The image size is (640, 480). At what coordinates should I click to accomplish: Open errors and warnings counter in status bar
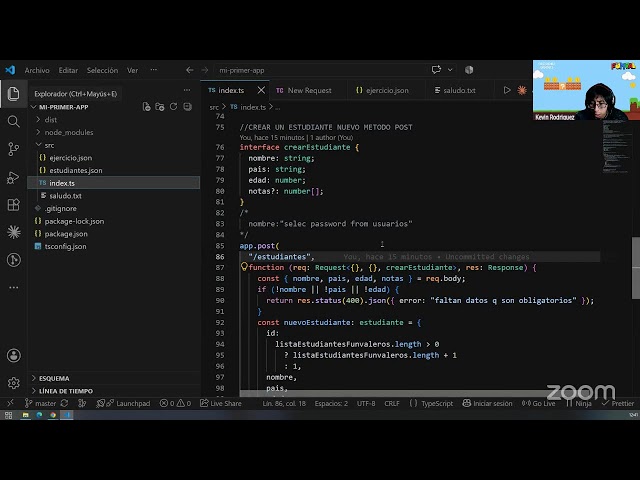point(175,403)
